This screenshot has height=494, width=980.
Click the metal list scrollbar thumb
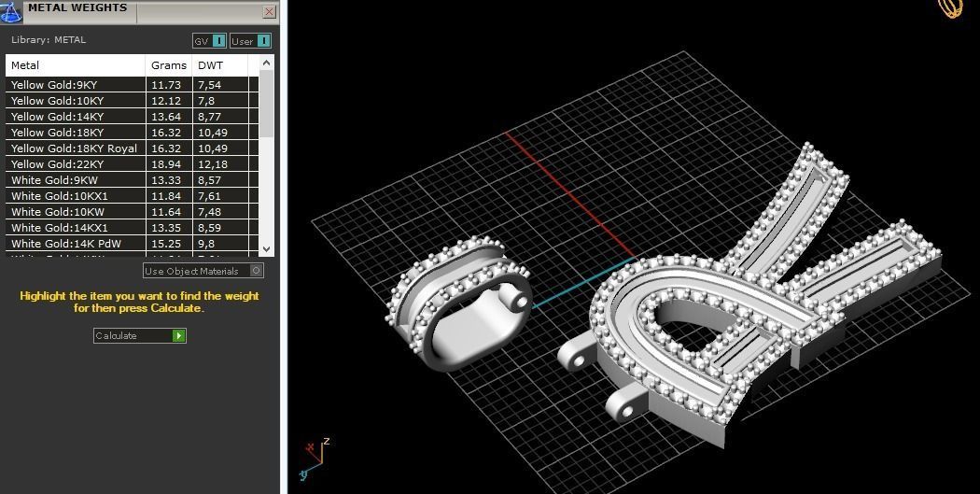point(266,104)
